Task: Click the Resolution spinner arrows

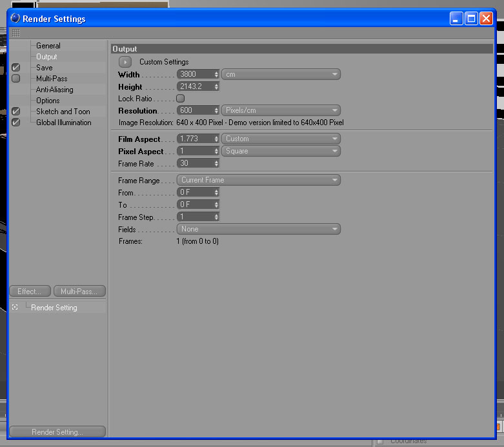Action: coord(216,110)
